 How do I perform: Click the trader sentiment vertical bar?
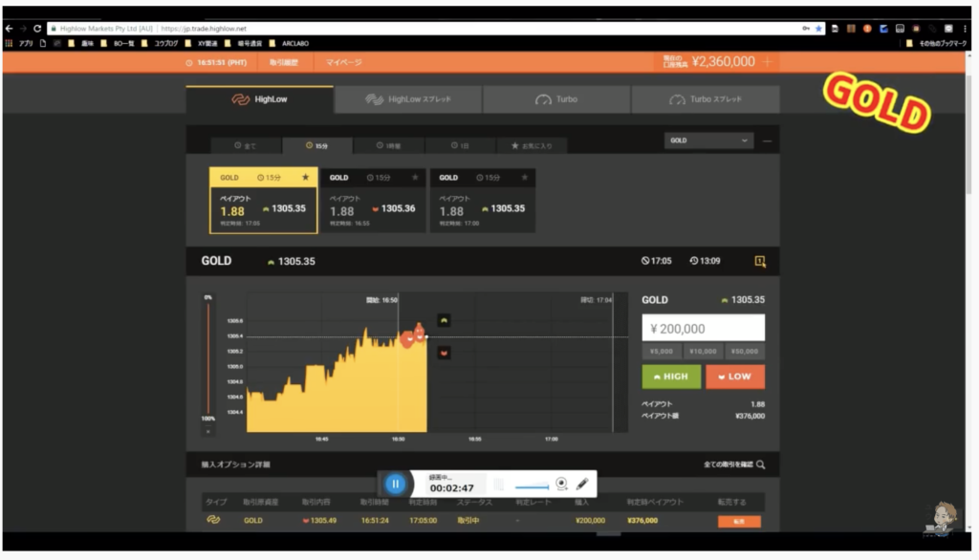(x=207, y=359)
